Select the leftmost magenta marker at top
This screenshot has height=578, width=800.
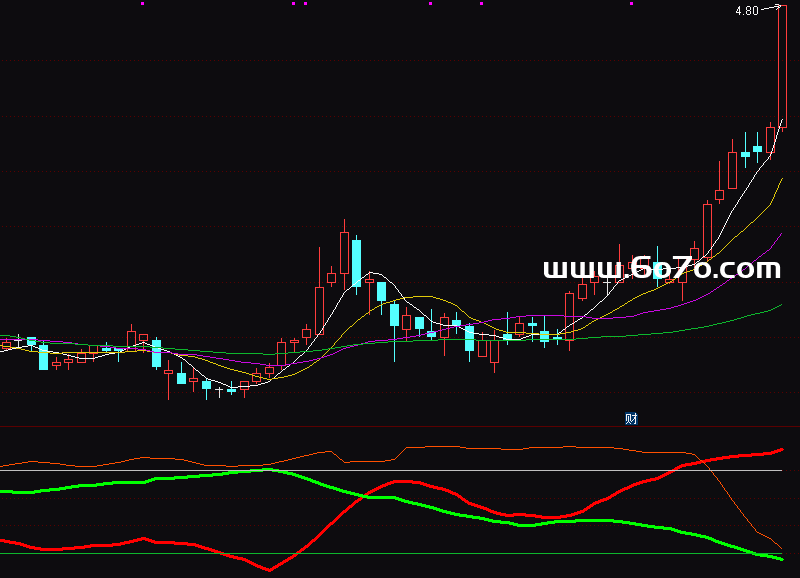(142, 4)
